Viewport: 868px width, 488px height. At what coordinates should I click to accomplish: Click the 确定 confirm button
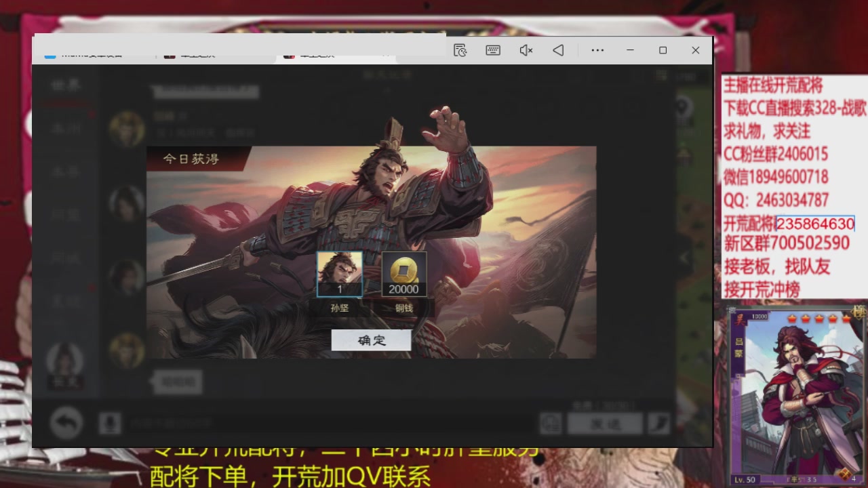[x=371, y=340]
